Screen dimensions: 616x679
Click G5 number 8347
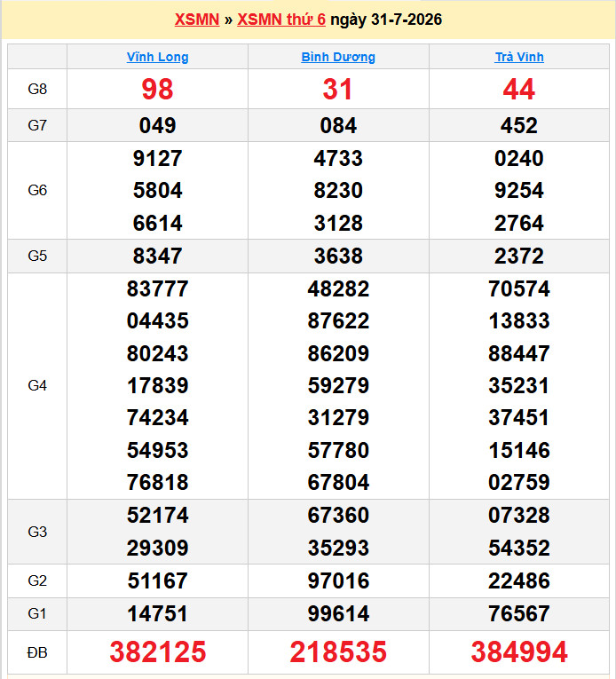tap(157, 256)
